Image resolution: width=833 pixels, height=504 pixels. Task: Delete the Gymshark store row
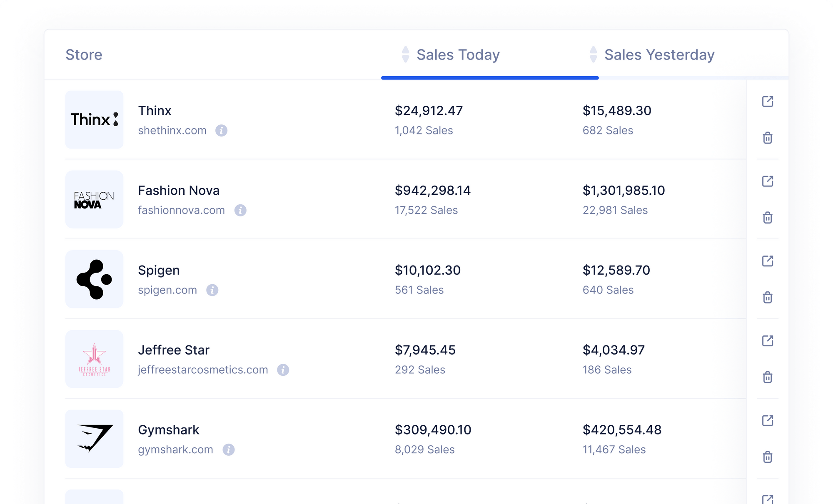click(768, 457)
